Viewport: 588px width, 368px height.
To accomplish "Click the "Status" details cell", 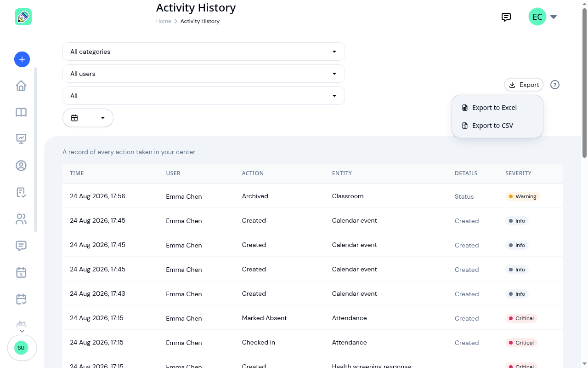I will (464, 196).
